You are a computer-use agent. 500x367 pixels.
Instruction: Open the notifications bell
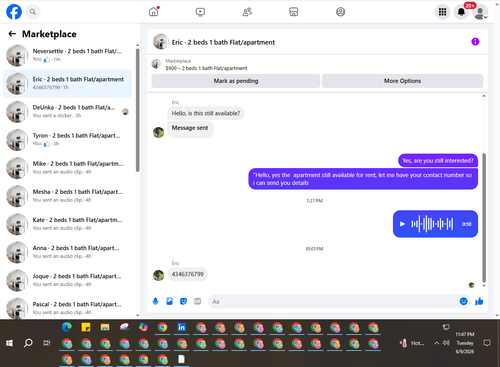[461, 12]
